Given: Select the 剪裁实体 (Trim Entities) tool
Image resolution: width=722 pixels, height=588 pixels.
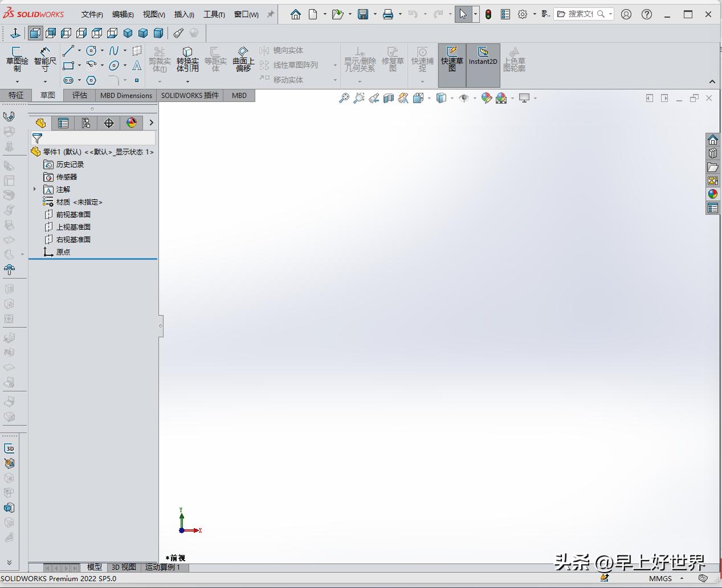Looking at the screenshot, I should (x=160, y=59).
